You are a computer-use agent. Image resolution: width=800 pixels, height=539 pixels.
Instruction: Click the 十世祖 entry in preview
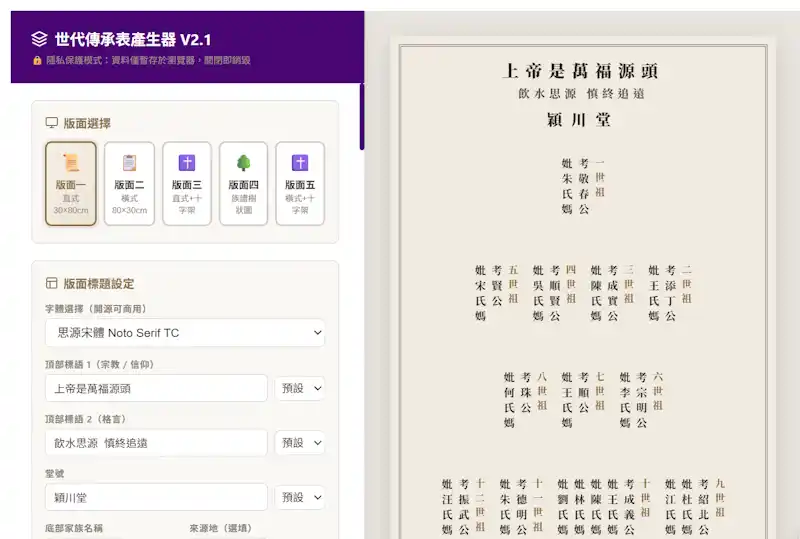[x=604, y=507]
